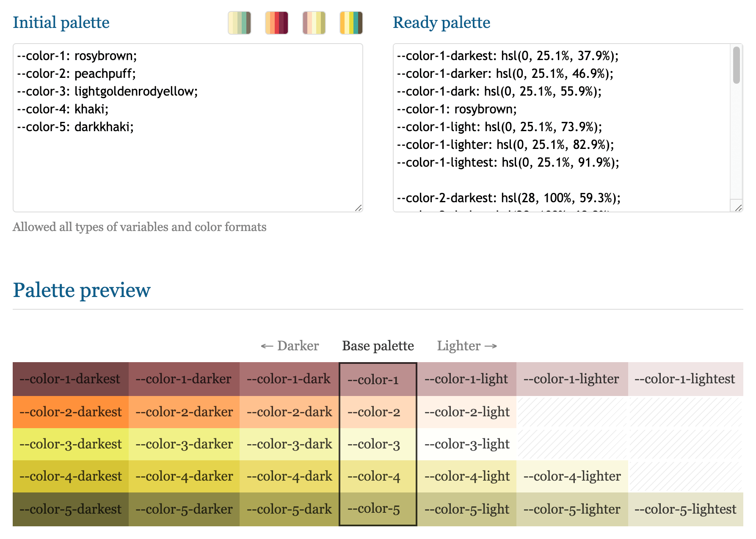Viewport: 756px width, 539px height.
Task: Click the --color-4-dark swatch
Action: (289, 476)
